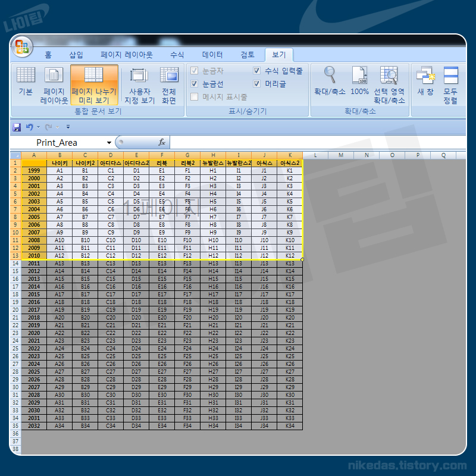
Task: Select row 1 header
Action: 15,163
